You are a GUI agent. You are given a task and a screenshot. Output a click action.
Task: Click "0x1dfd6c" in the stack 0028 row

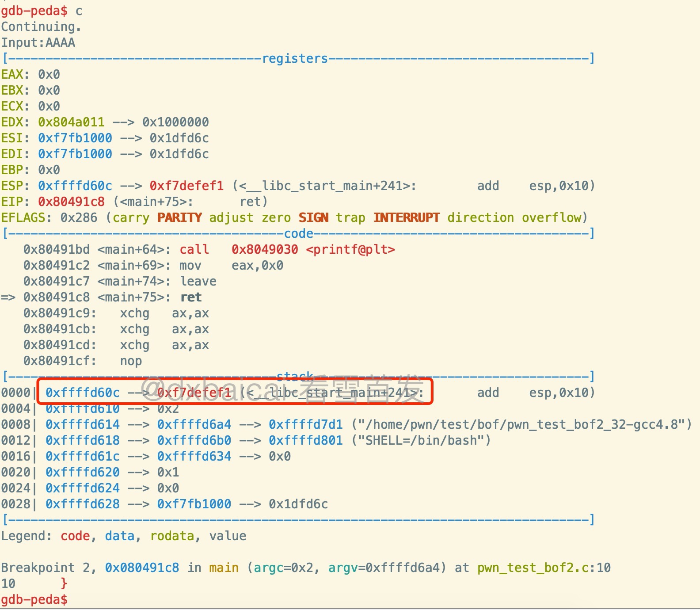298,504
